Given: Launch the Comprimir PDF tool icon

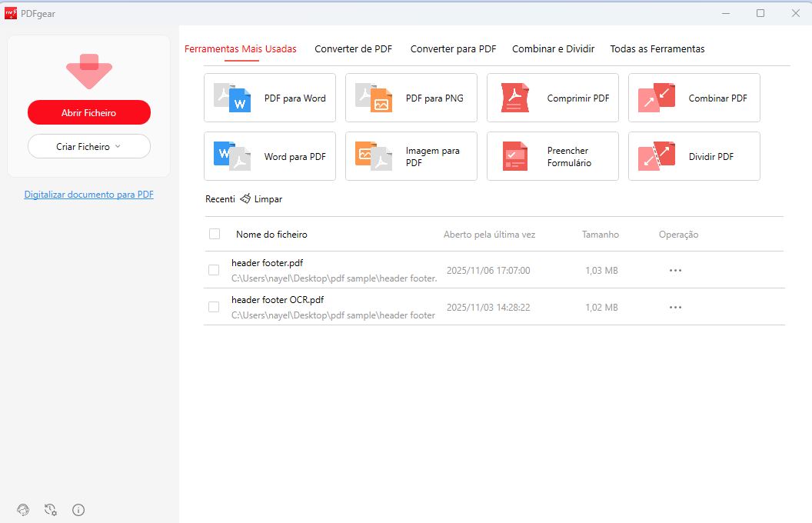Looking at the screenshot, I should 515,98.
